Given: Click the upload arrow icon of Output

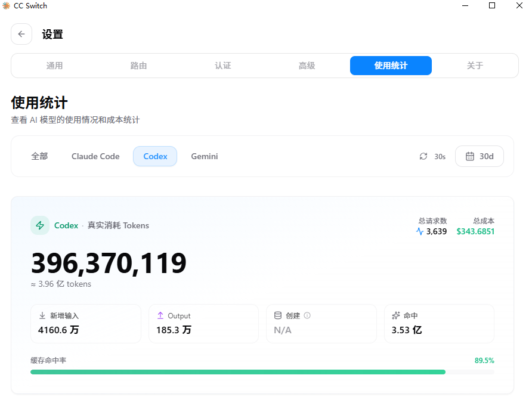Looking at the screenshot, I should pos(160,315).
